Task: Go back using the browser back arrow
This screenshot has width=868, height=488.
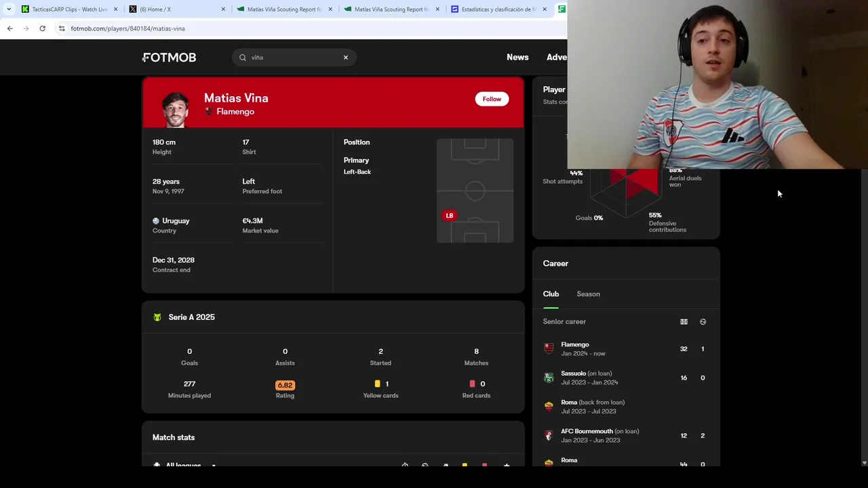Action: pyautogui.click(x=9, y=28)
